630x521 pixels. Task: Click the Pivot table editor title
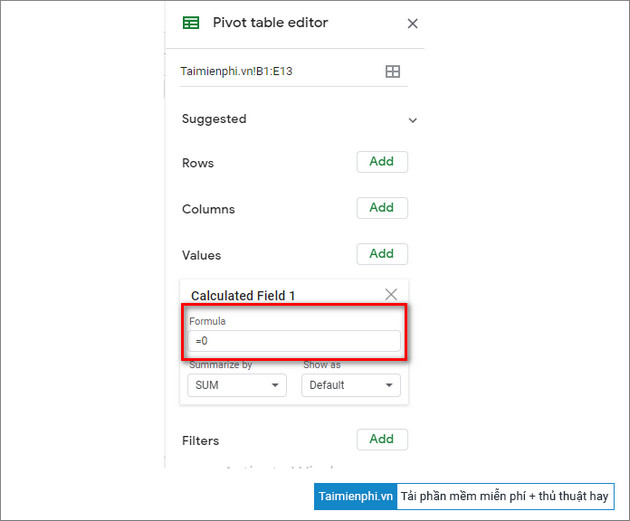(270, 22)
